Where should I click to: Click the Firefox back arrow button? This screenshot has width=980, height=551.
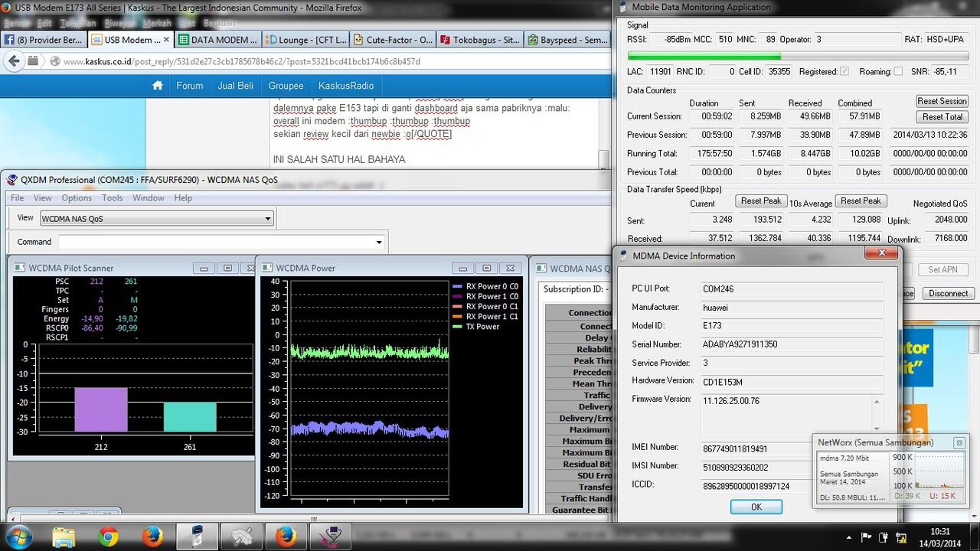click(15, 61)
